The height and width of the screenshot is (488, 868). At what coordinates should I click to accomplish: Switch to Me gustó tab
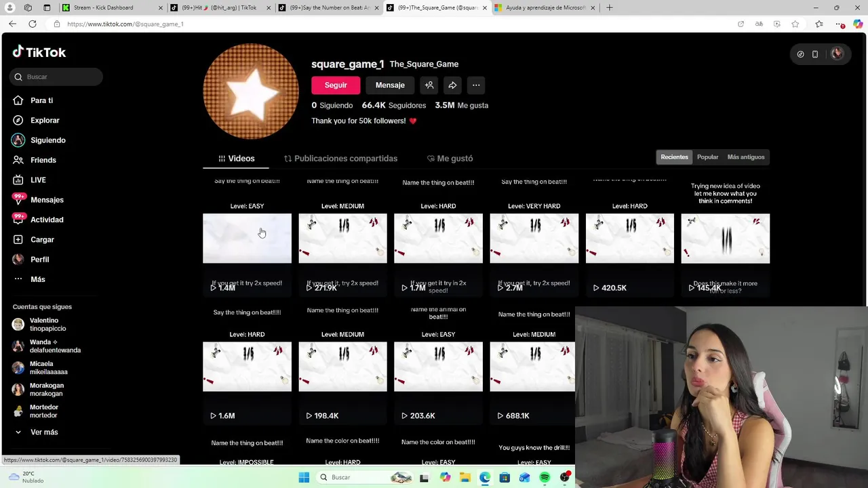pyautogui.click(x=450, y=159)
